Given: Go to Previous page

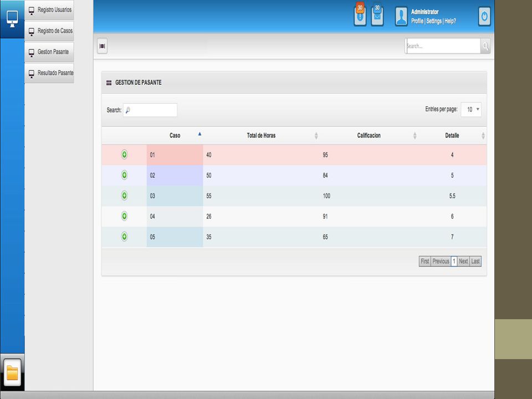Looking at the screenshot, I should click(x=441, y=261).
